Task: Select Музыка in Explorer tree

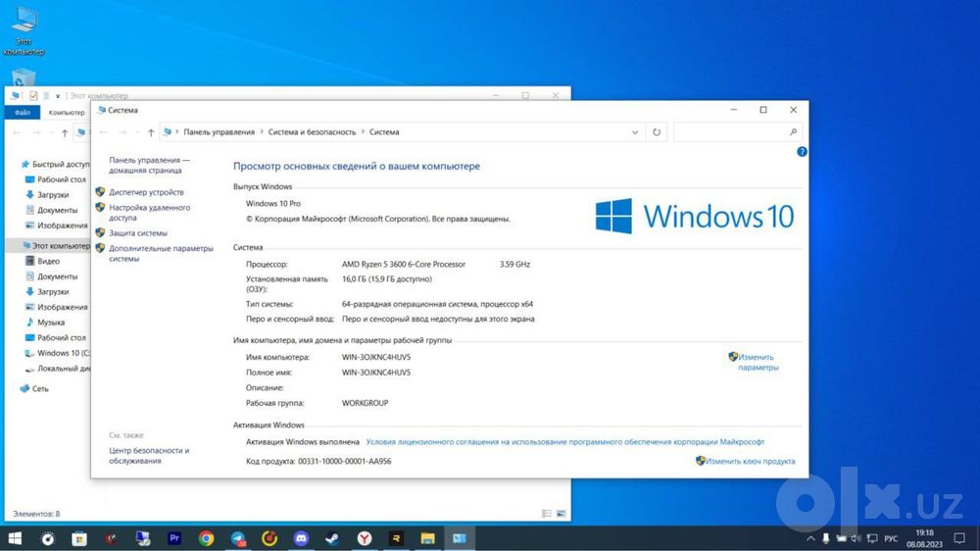Action: pyautogui.click(x=51, y=323)
